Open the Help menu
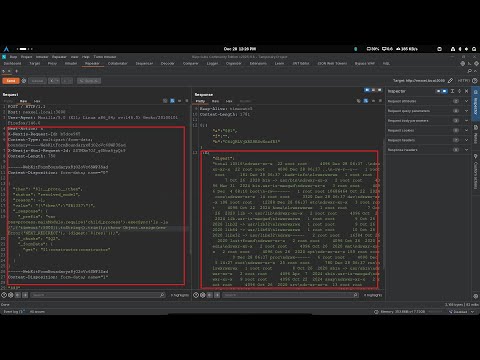The width and height of the screenshot is (480, 360). point(86,57)
